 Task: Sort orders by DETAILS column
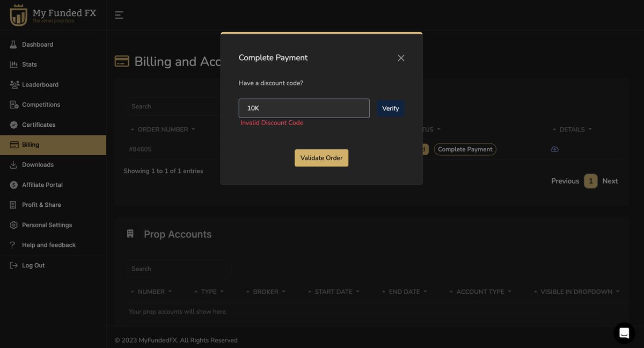572,129
